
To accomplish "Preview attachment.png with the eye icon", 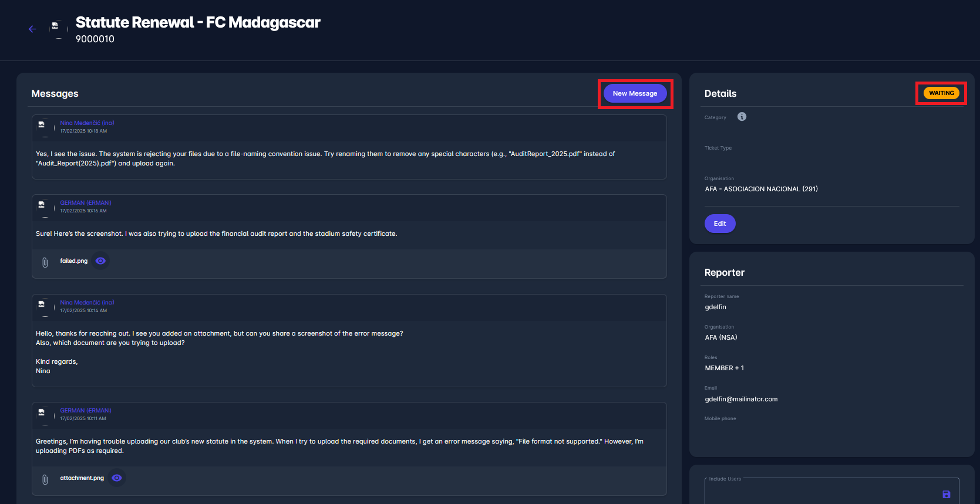I will (x=117, y=478).
